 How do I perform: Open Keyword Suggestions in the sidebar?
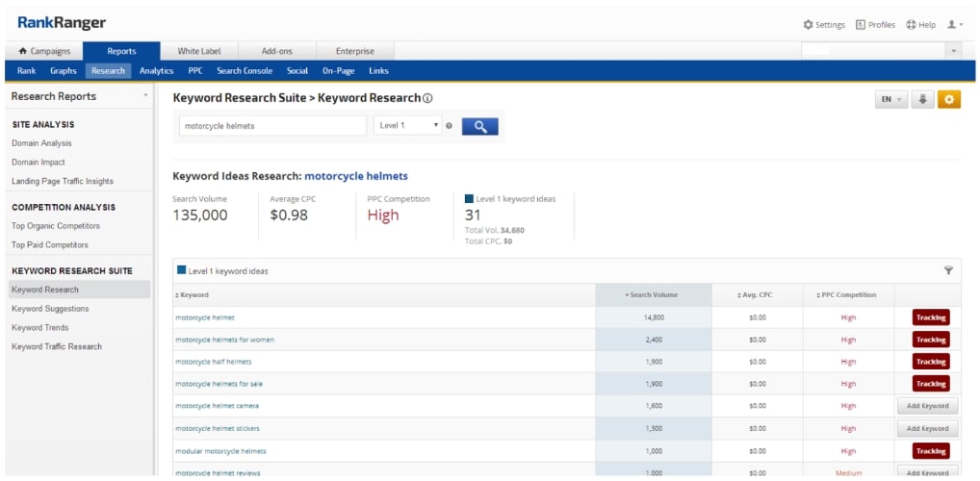[50, 309]
